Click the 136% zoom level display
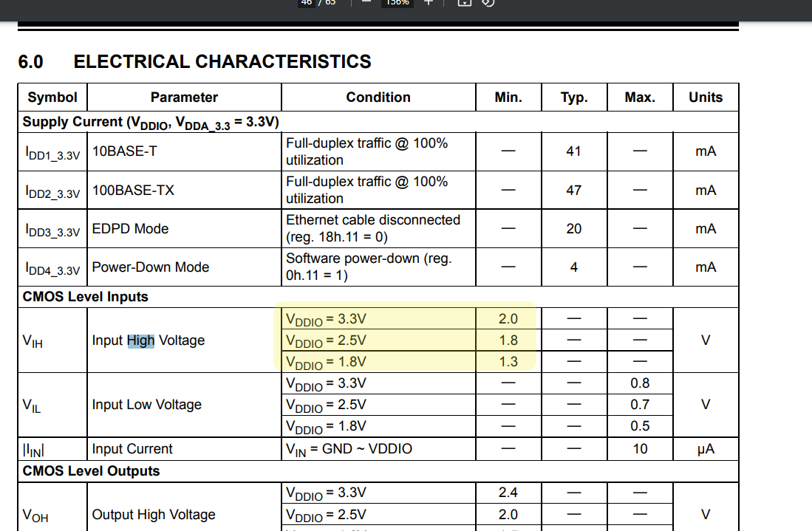Screen dimensions: 812x531 pyautogui.click(x=397, y=3)
